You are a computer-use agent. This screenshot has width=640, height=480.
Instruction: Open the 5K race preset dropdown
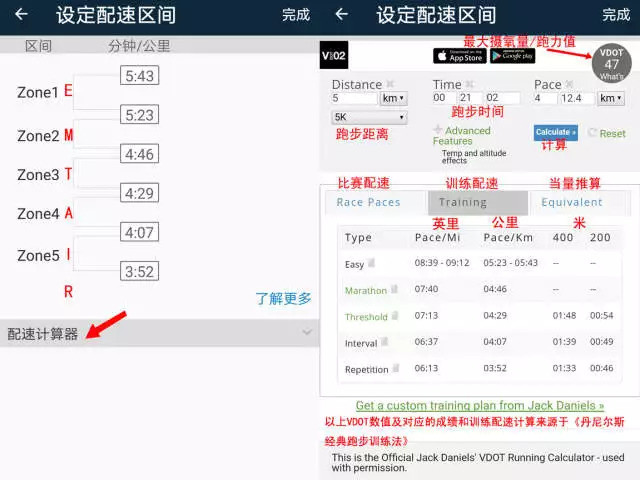(x=369, y=117)
